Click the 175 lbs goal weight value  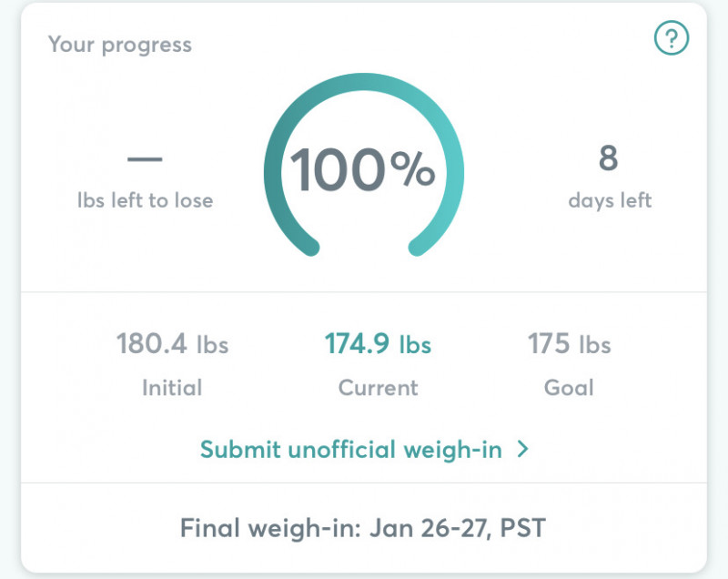tap(569, 344)
